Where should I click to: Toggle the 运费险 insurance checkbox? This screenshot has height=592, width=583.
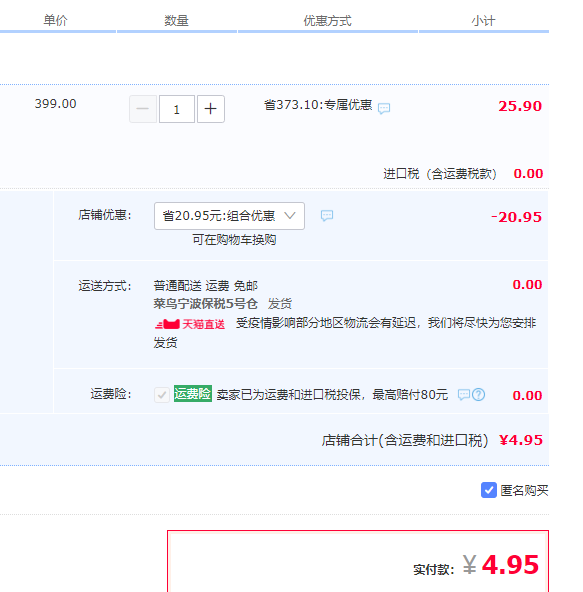(162, 395)
